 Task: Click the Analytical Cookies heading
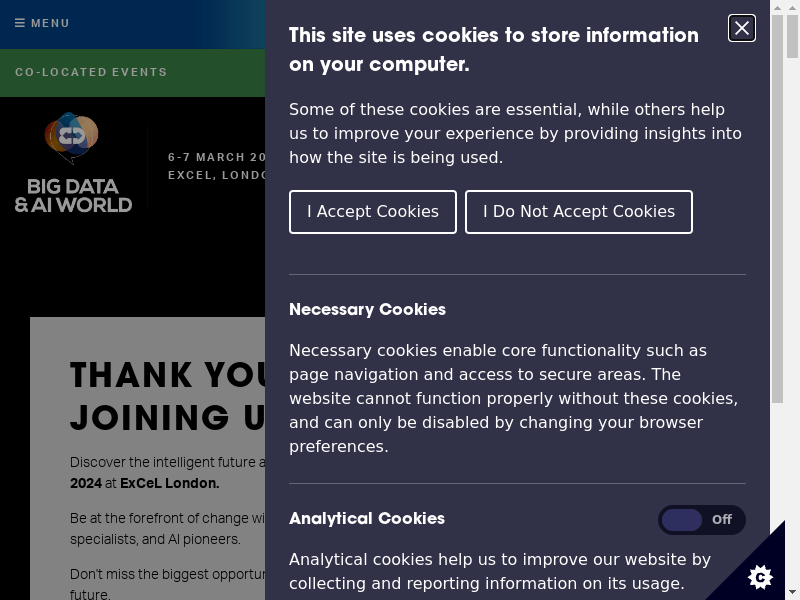pyautogui.click(x=367, y=518)
